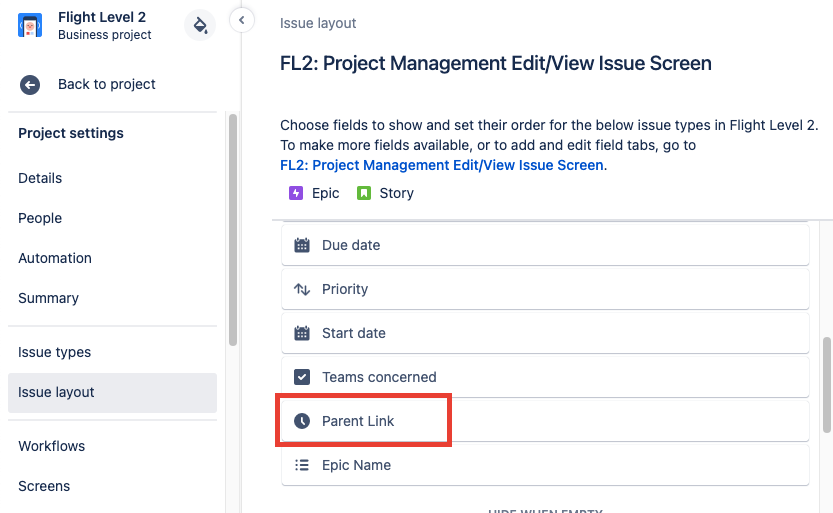The image size is (833, 513).
Task: Click the field list vertical scrollbar
Action: pyautogui.click(x=827, y=385)
